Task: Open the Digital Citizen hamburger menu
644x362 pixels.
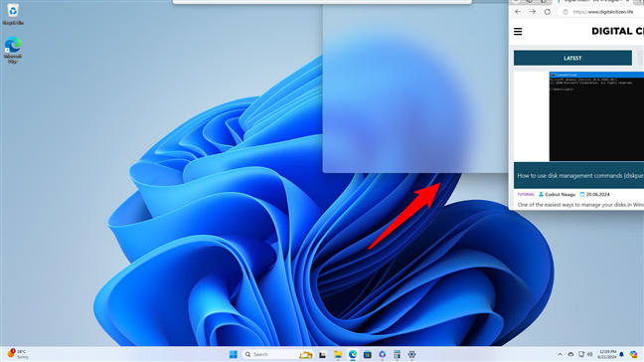Action: [x=518, y=31]
